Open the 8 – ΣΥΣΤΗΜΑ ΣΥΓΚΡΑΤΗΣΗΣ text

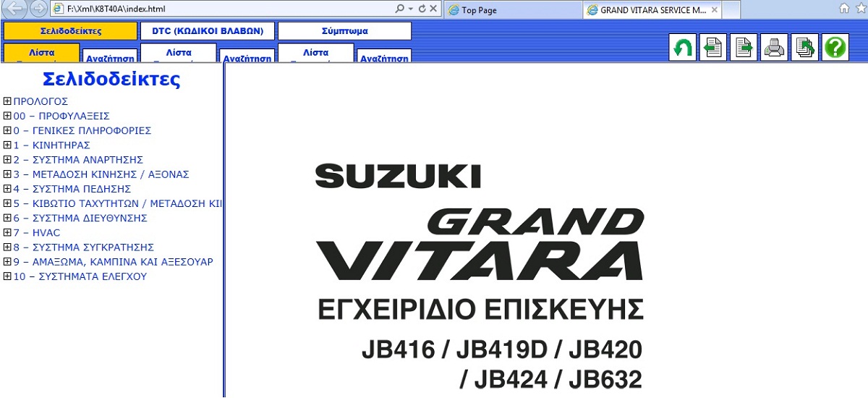tap(83, 247)
